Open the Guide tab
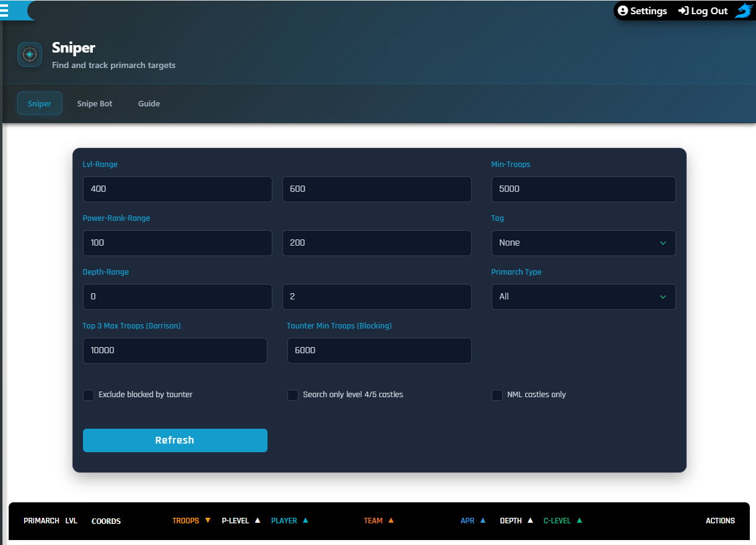756x545 pixels. (x=149, y=103)
